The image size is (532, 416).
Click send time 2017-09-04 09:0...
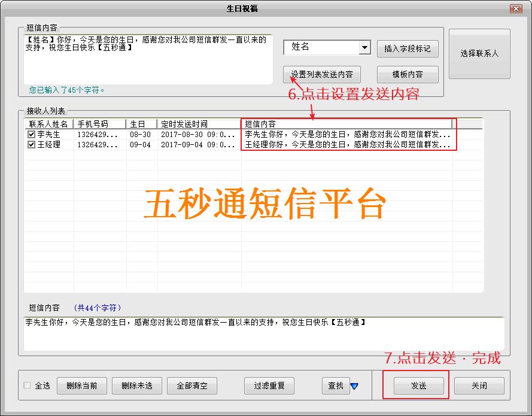point(198,144)
